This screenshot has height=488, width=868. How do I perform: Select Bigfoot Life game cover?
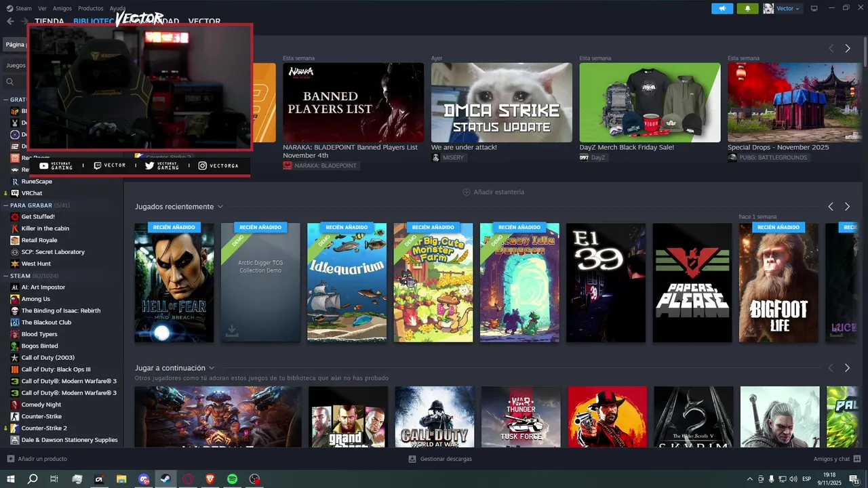coord(778,283)
